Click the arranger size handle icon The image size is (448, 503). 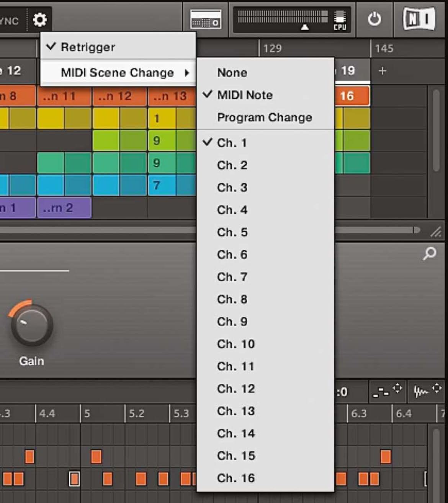click(x=436, y=231)
